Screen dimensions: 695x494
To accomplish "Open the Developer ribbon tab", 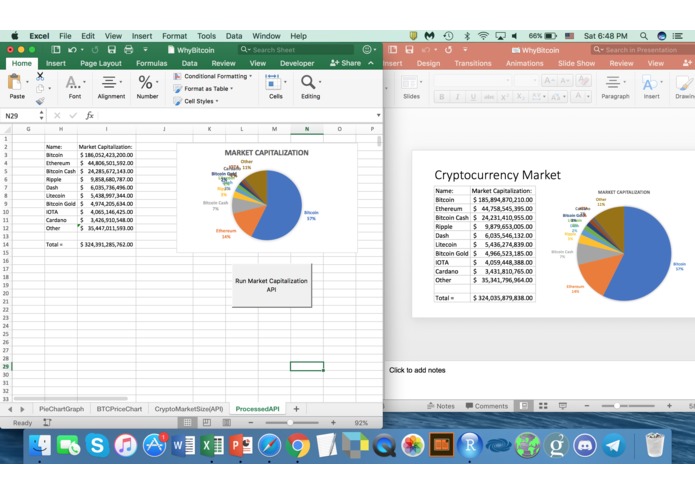I will (x=297, y=63).
